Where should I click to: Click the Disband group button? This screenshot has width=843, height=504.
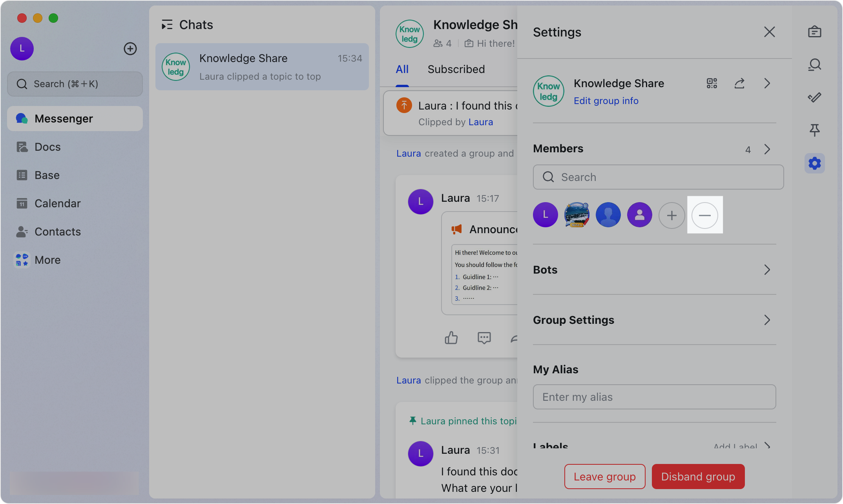click(x=698, y=476)
